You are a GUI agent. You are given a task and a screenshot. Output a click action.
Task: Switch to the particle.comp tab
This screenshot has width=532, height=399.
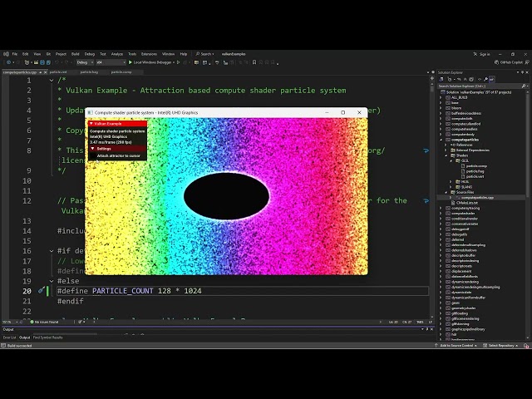[121, 72]
